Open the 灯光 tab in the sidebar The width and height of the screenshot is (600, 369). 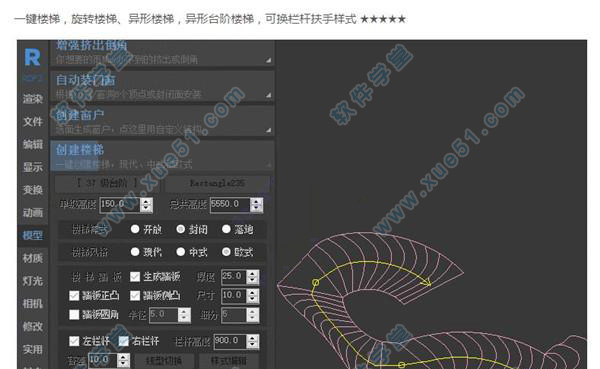tap(33, 281)
